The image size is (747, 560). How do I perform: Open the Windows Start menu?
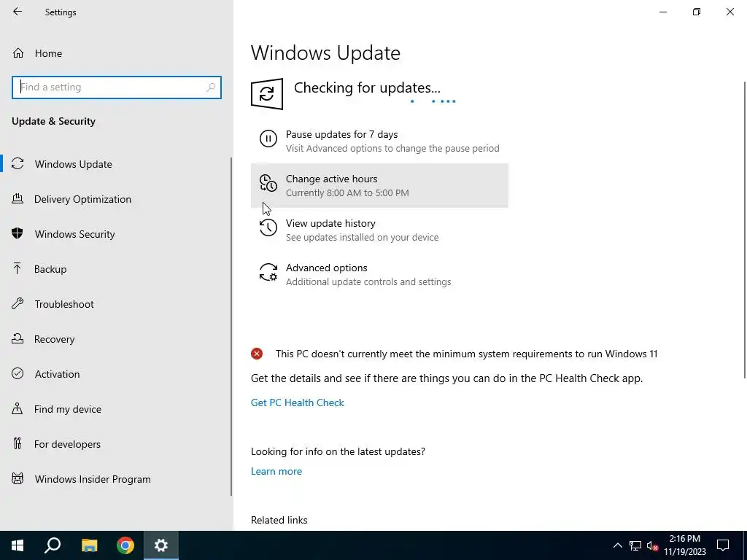tap(18, 545)
